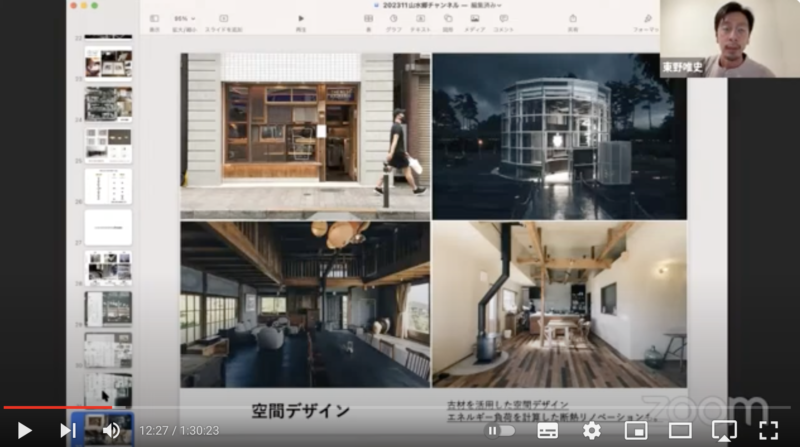Cast video with AirPlay icon

click(x=723, y=430)
